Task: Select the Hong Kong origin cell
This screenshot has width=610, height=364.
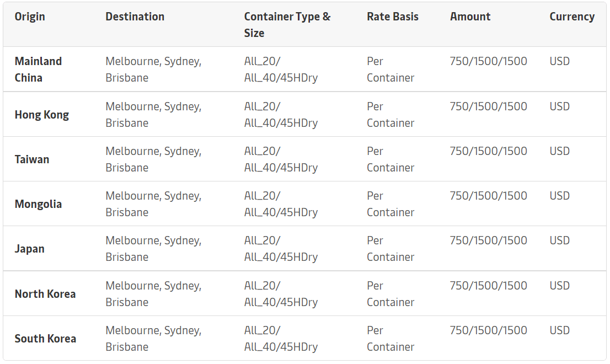Action: [x=42, y=115]
